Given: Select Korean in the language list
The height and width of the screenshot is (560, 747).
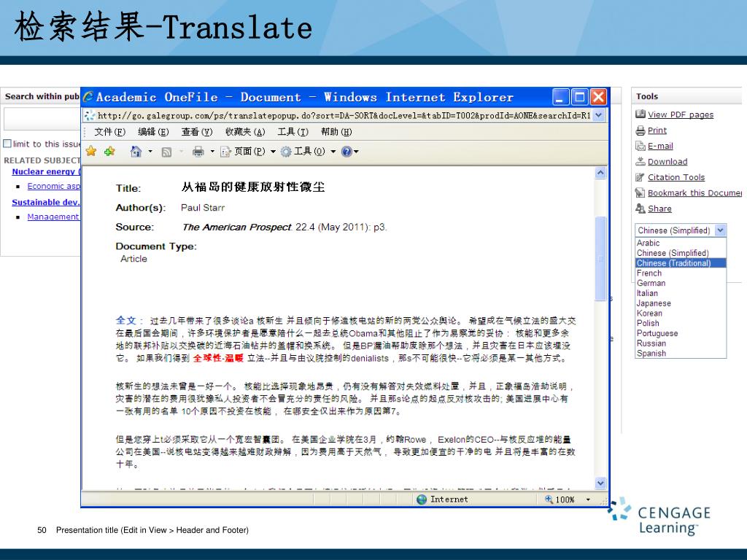Looking at the screenshot, I should 681,313.
